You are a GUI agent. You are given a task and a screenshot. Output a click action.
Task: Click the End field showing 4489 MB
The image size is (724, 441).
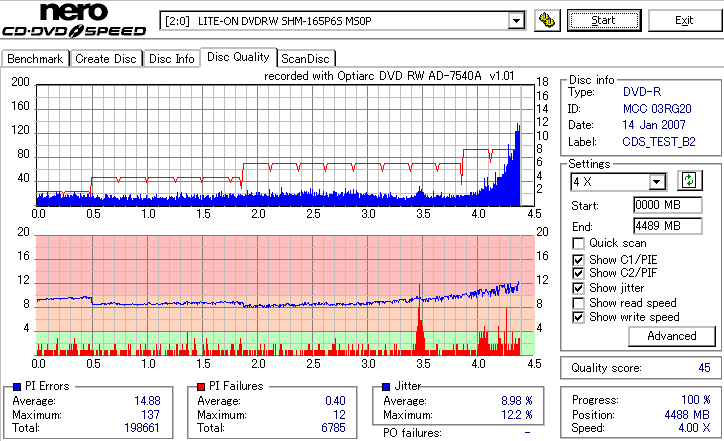668,226
